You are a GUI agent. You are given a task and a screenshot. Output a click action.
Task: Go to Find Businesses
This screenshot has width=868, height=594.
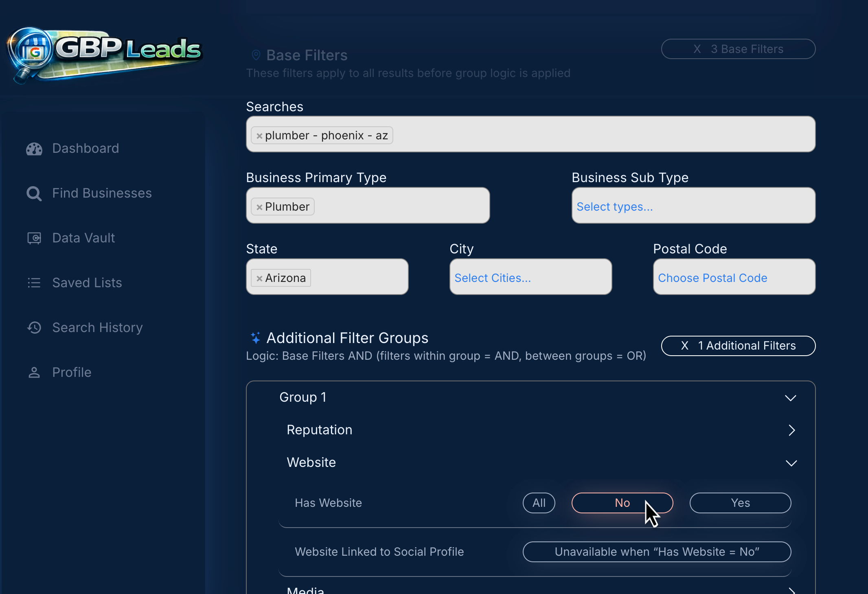pos(102,193)
